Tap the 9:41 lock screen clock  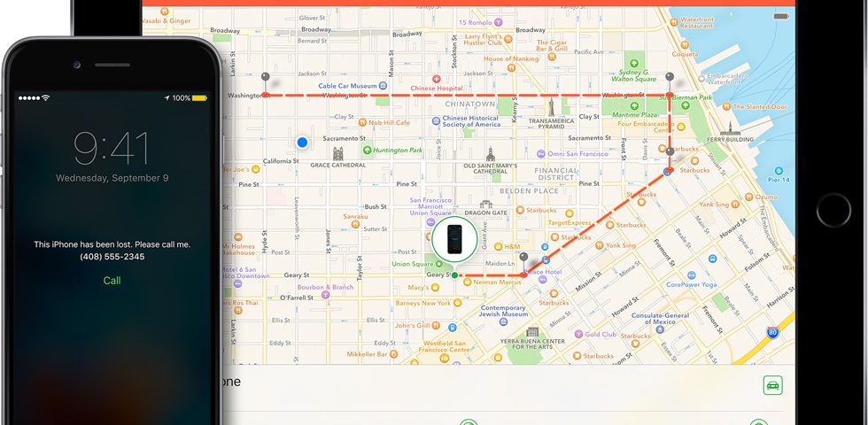[x=112, y=148]
